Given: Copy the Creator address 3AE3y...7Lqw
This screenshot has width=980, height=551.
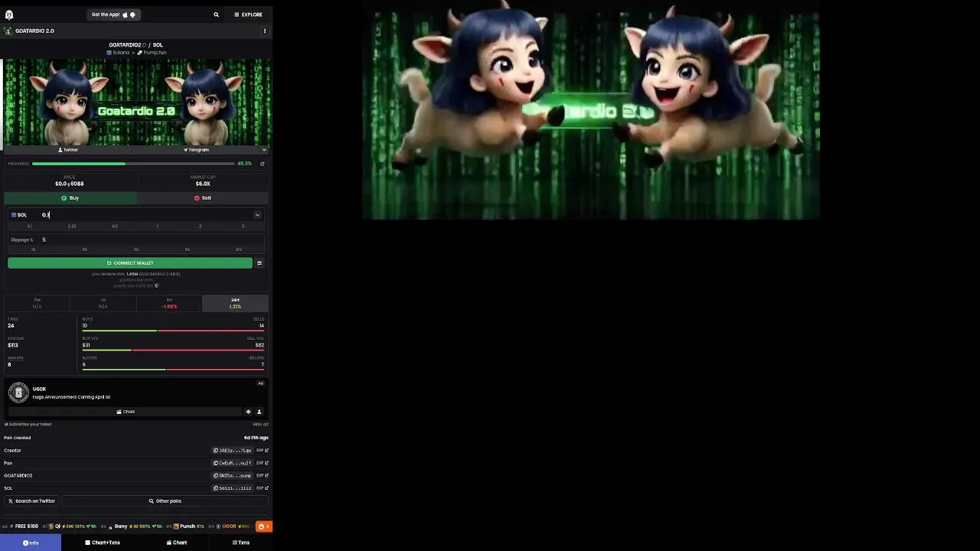Looking at the screenshot, I should [x=233, y=451].
